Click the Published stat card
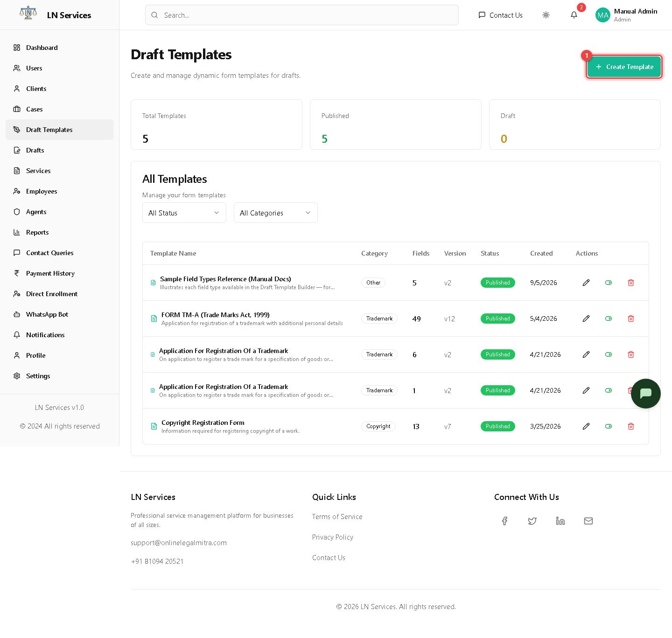 tap(396, 125)
